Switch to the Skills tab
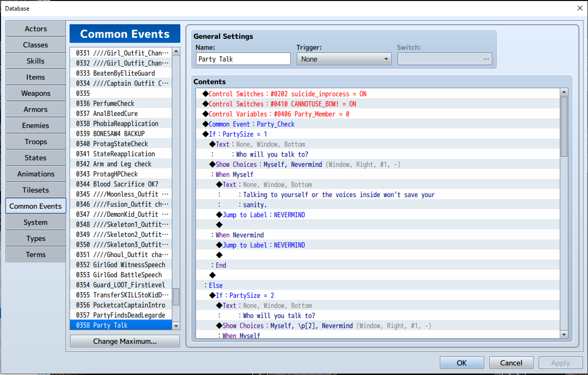The image size is (588, 375). coord(36,61)
